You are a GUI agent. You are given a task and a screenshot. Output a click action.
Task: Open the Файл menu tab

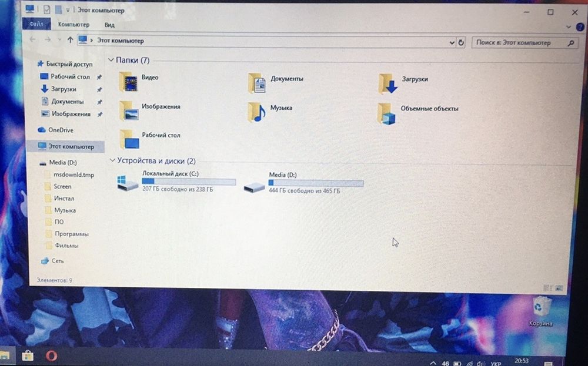pos(36,24)
